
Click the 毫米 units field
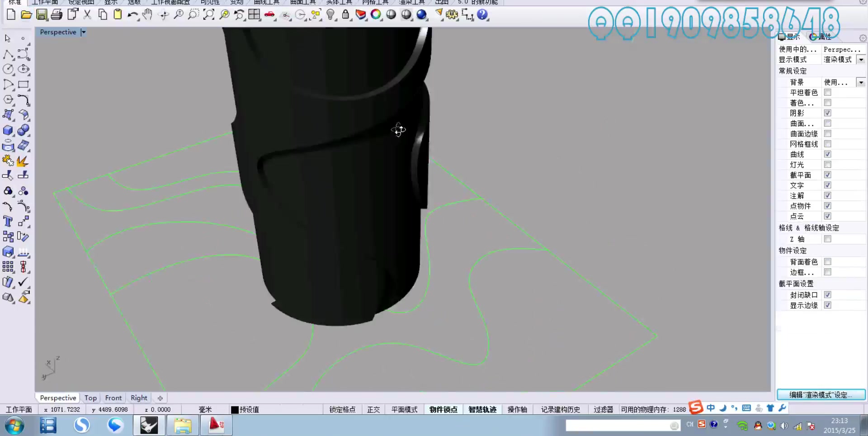(205, 410)
